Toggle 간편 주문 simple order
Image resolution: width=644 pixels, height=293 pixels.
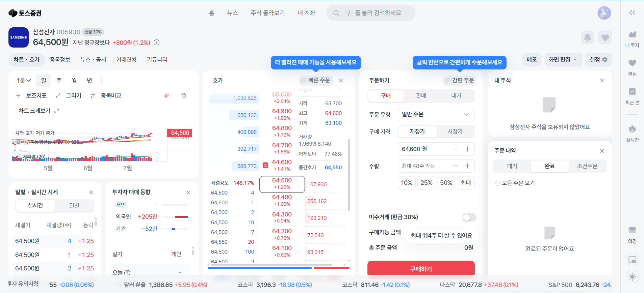(460, 80)
